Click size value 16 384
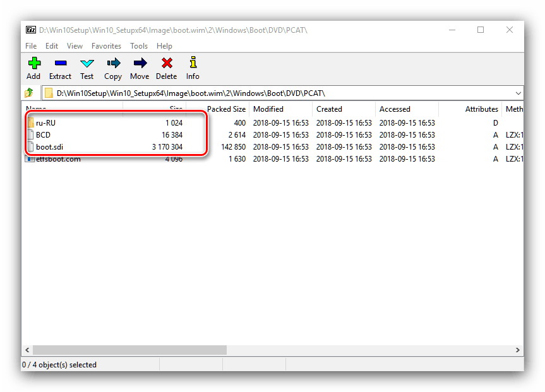 pyautogui.click(x=172, y=135)
